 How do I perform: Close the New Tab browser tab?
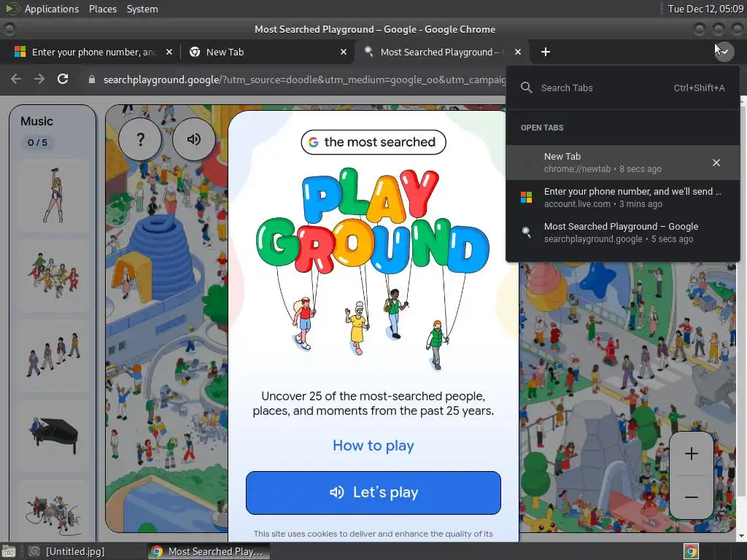[x=344, y=52]
